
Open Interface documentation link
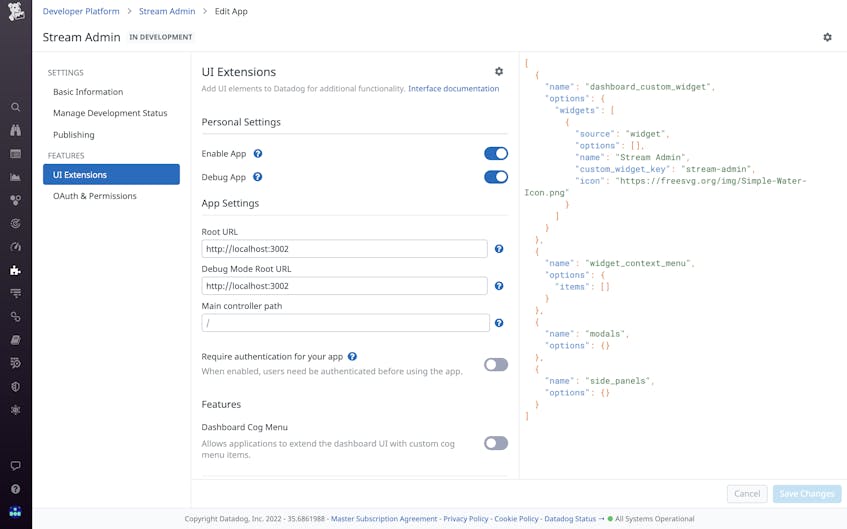tap(454, 89)
